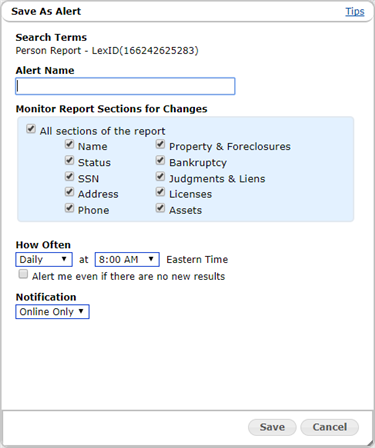Viewport: 375px width, 448px height.
Task: Click the Cancel button
Action: tap(330, 427)
